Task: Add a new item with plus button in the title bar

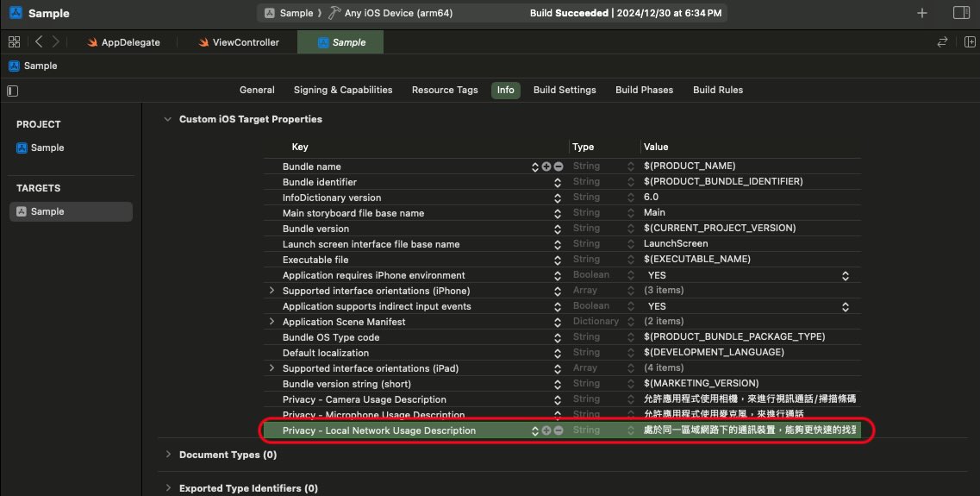Action: 922,13
